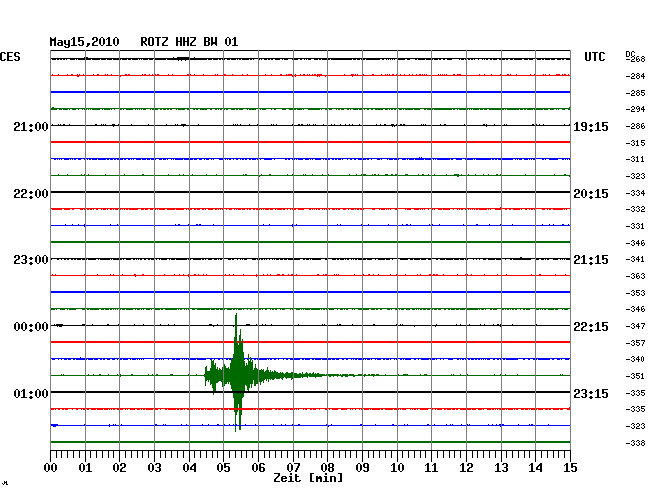The height and width of the screenshot is (494, 650).
Task: Select the 22:00 local time label
Action: point(31,194)
